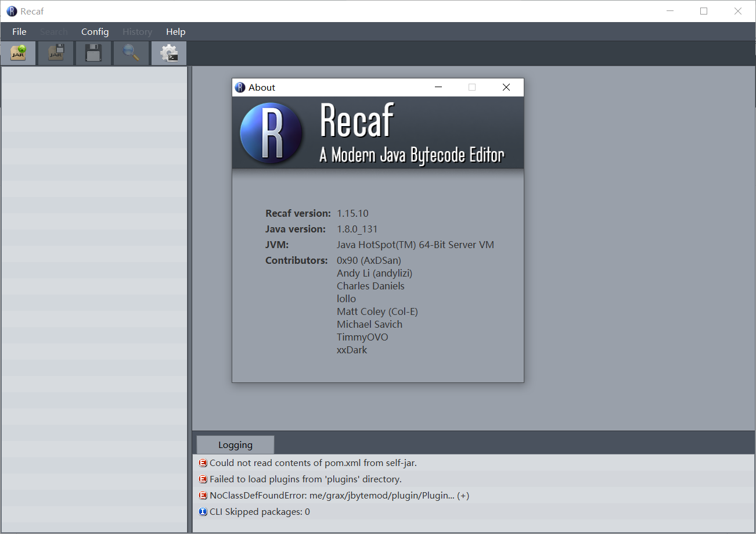Click the gear config toolbar icon
This screenshot has width=756, height=534.
(x=169, y=53)
